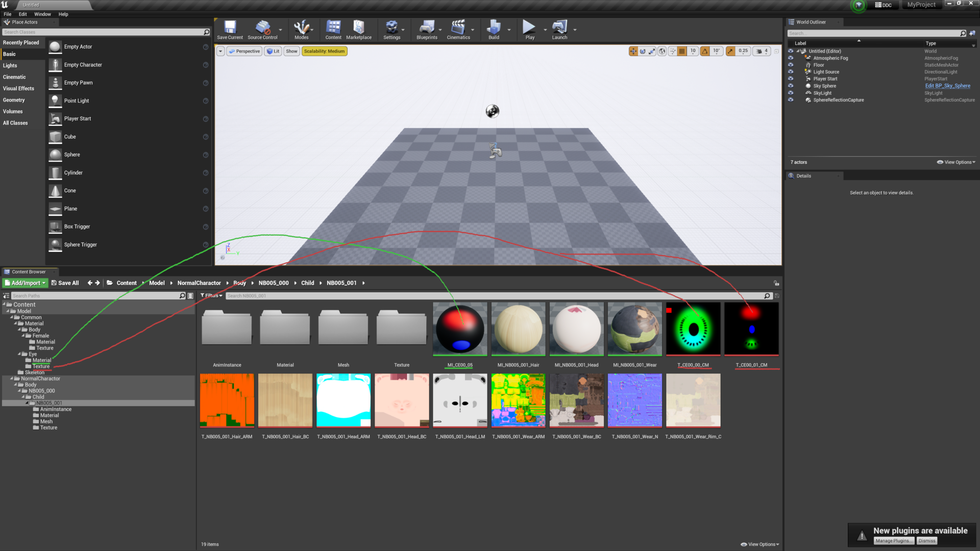This screenshot has height=551, width=980.
Task: Select the rotate gizmo tool
Action: pos(643,51)
